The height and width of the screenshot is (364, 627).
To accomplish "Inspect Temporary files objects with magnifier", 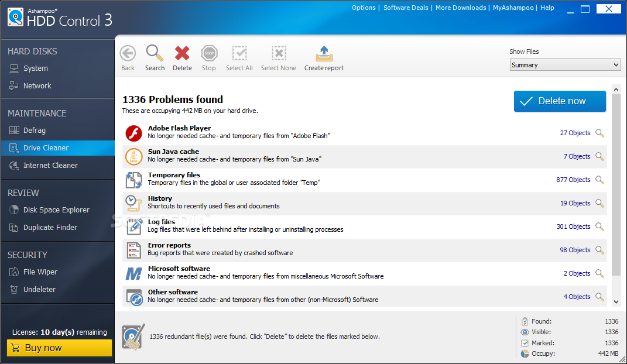I will click(x=599, y=180).
